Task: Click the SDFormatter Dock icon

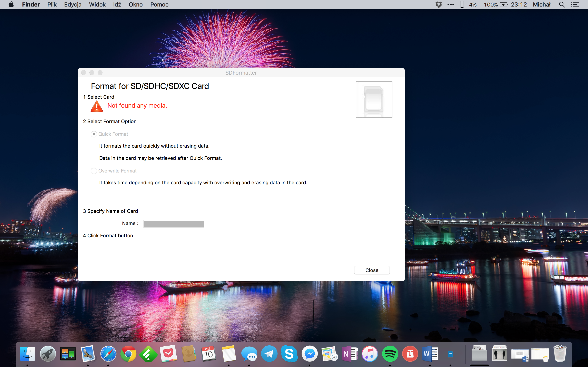Action: point(450,354)
